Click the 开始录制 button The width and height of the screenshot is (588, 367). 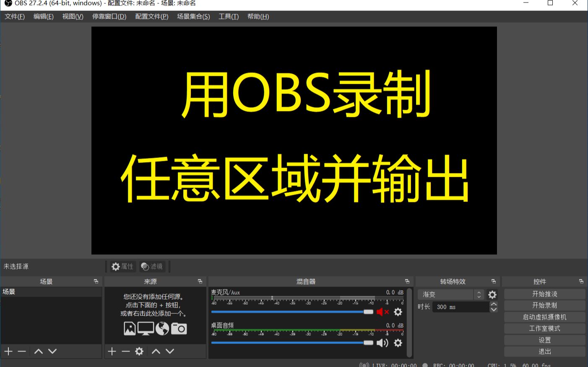544,305
